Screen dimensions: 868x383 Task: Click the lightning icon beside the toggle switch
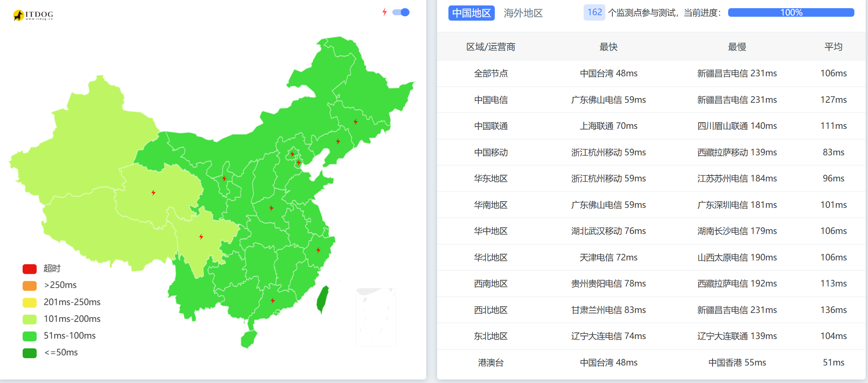tap(385, 12)
